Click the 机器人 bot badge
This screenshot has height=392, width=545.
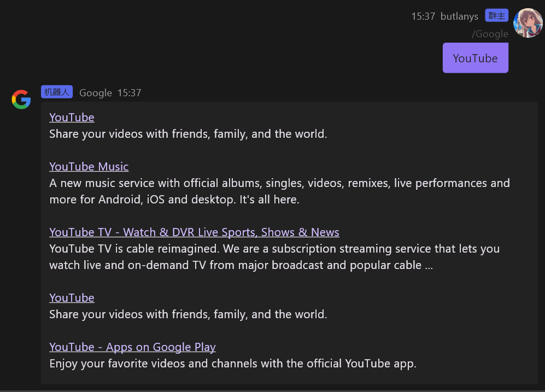[57, 92]
